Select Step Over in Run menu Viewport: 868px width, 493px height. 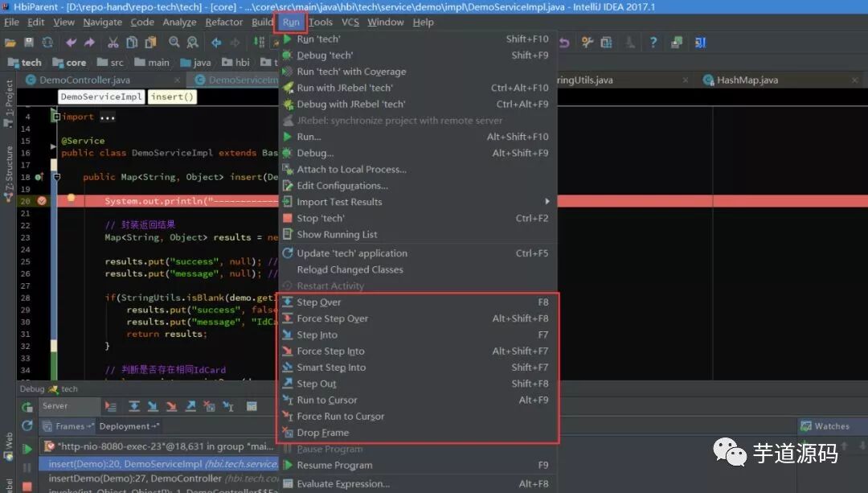(x=417, y=302)
